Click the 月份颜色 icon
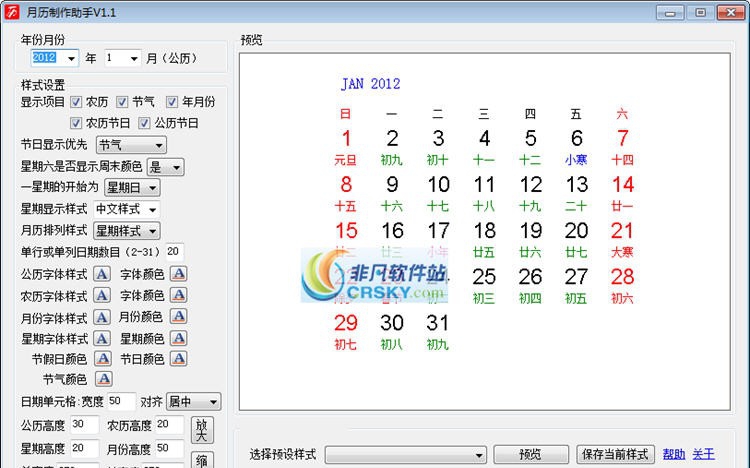750x468 pixels. click(x=178, y=316)
